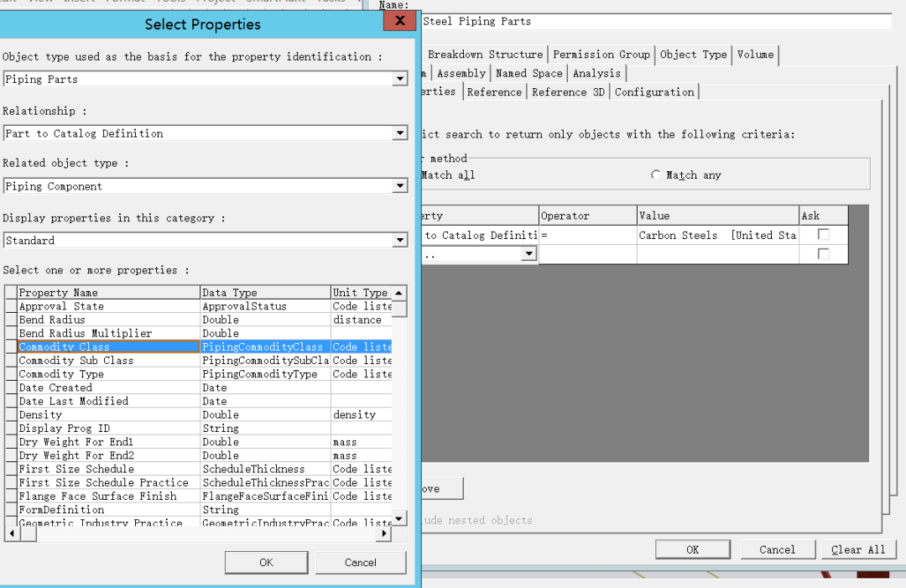Select the Commodity Class property
Screen dimensions: 906x588
(x=108, y=347)
